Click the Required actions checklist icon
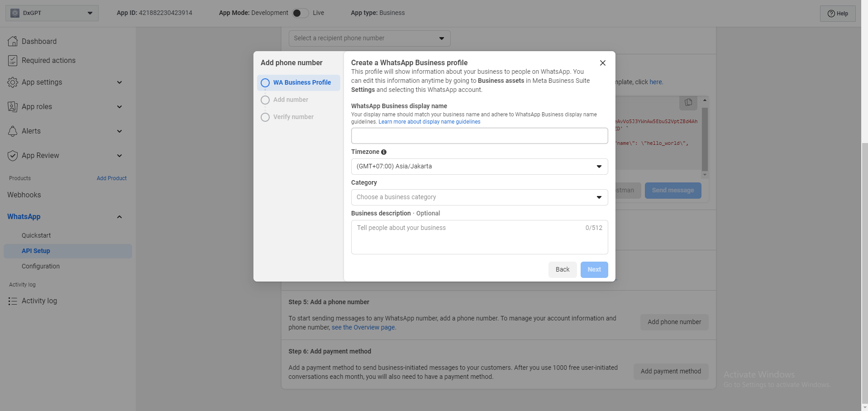 click(x=13, y=61)
